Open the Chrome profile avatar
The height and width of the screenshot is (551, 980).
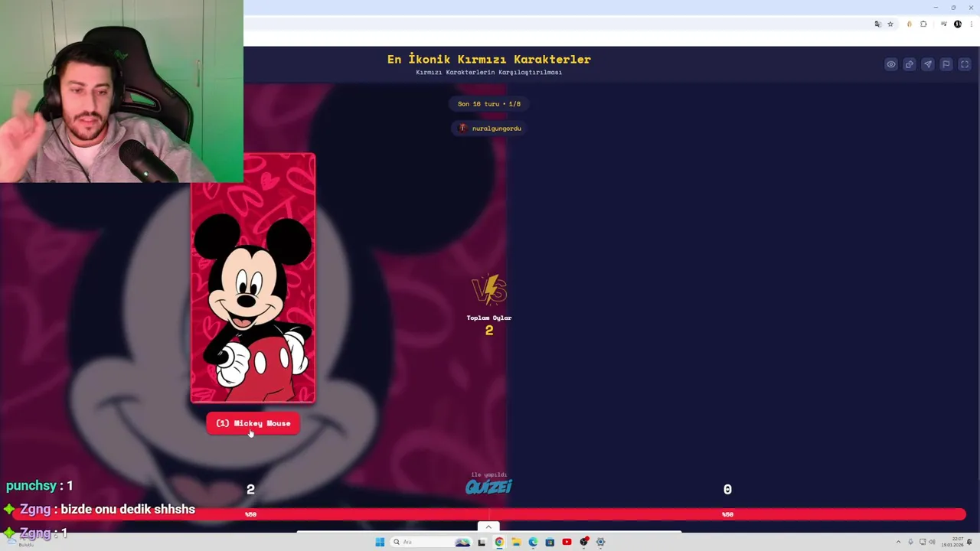[x=958, y=24]
